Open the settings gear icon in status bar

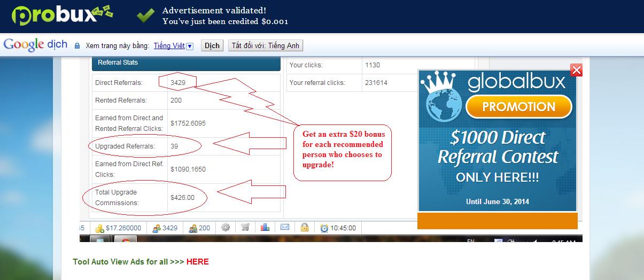click(226, 227)
